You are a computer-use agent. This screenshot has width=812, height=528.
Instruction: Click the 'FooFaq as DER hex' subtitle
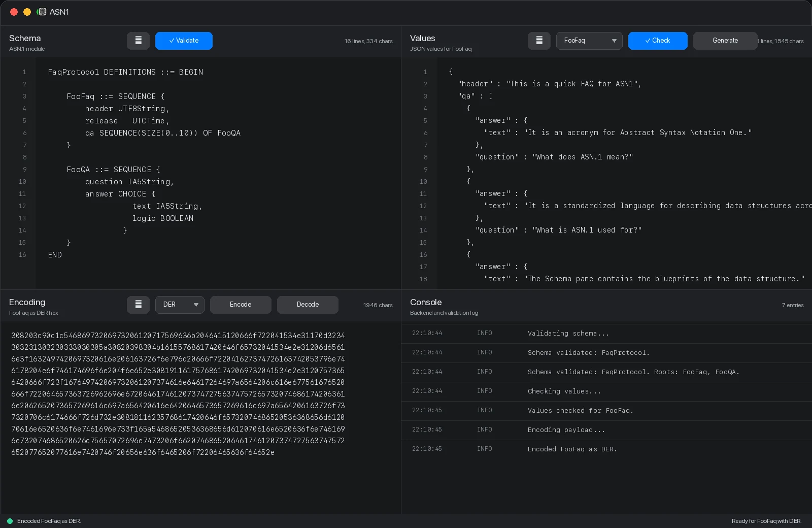[33, 313]
